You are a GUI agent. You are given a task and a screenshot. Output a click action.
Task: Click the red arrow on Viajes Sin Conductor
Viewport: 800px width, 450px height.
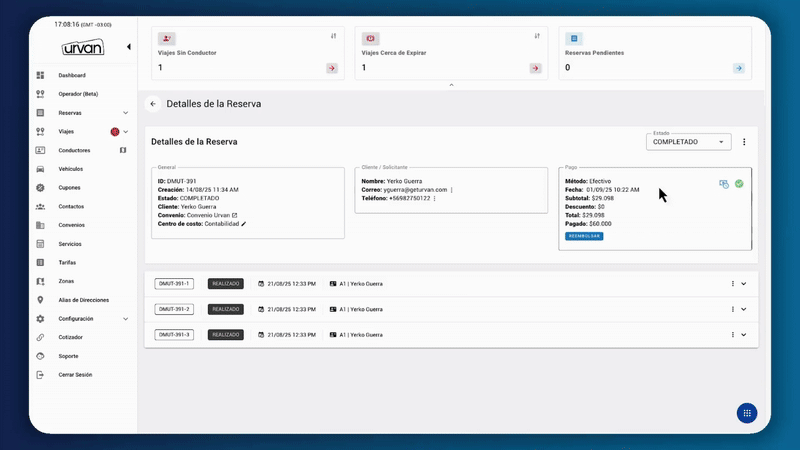tap(331, 68)
